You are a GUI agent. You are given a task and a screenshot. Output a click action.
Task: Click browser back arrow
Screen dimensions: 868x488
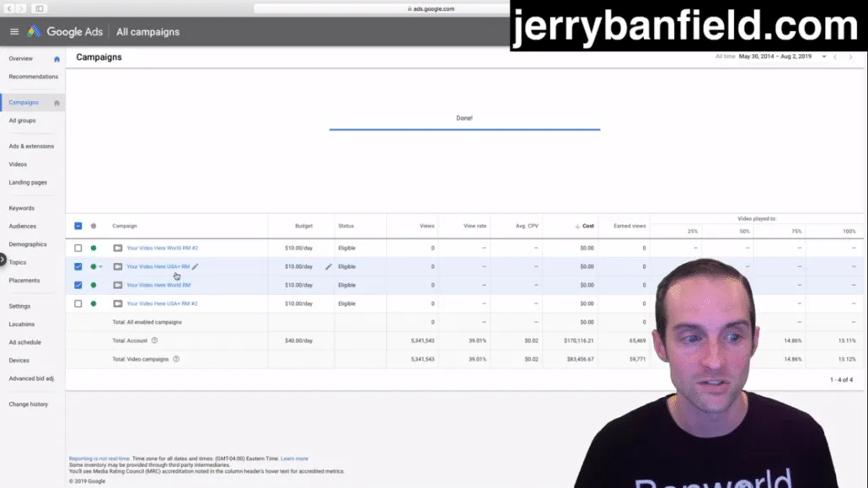tap(9, 8)
